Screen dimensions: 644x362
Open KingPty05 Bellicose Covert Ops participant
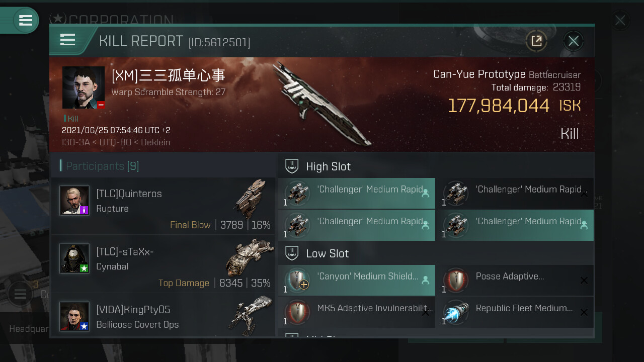pyautogui.click(x=163, y=316)
